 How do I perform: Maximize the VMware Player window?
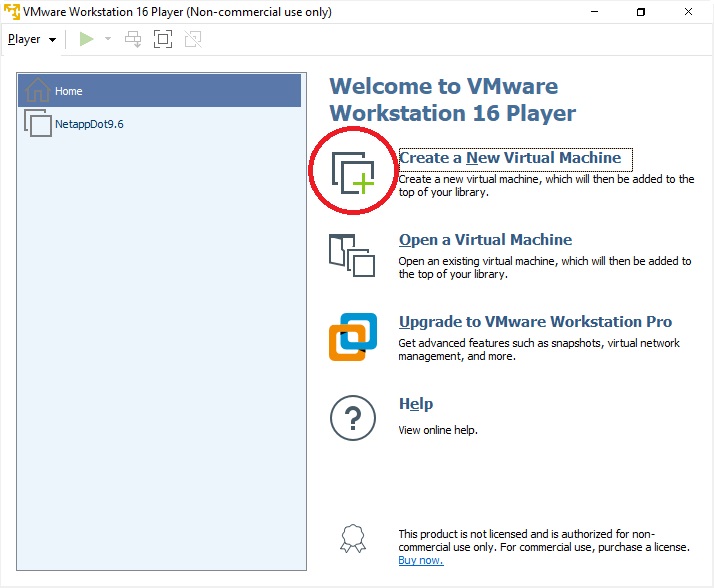(x=641, y=12)
